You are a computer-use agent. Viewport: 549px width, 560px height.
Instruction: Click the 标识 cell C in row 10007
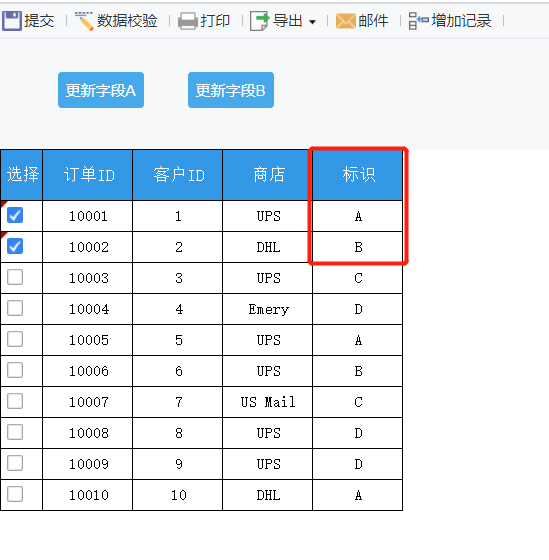(x=358, y=402)
